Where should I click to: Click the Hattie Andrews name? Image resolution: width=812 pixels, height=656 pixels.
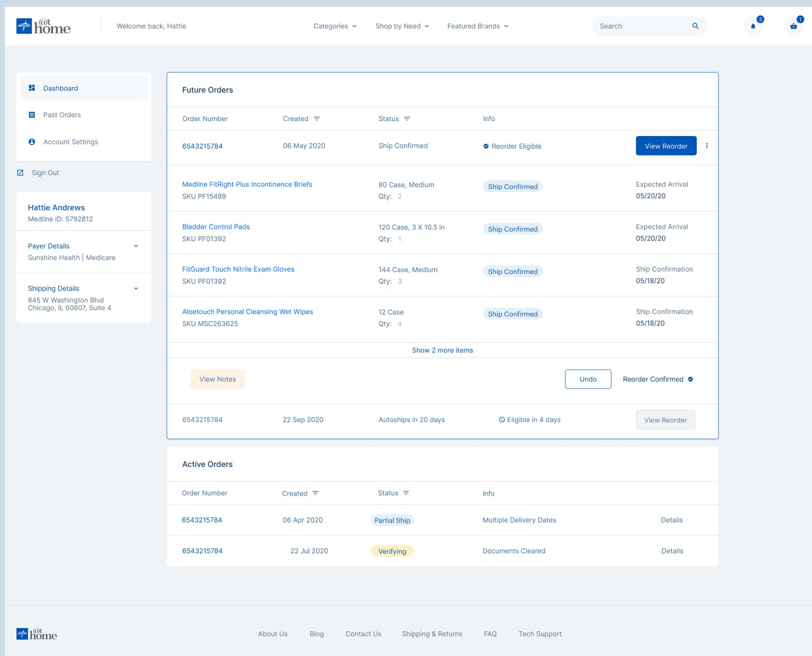[56, 208]
